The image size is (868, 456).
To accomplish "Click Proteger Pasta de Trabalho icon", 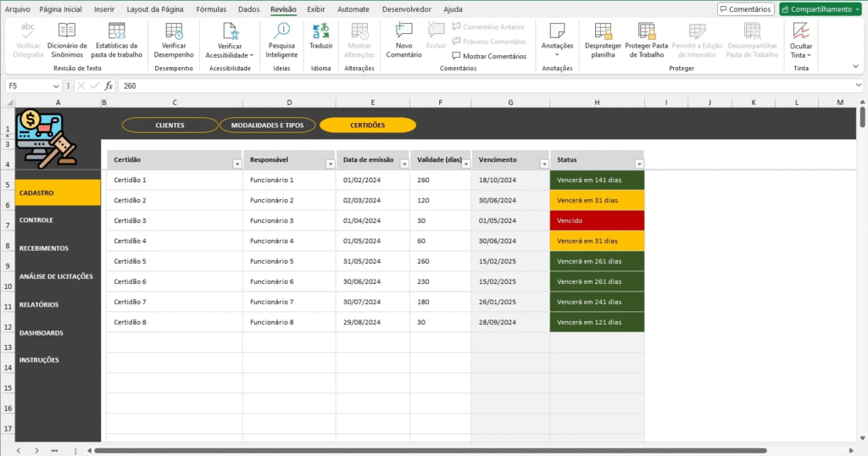I will (647, 31).
